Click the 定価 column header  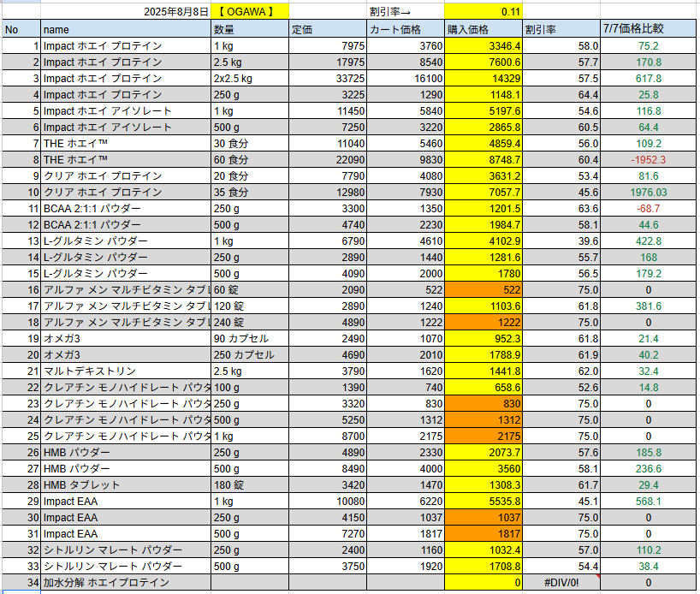(x=328, y=29)
